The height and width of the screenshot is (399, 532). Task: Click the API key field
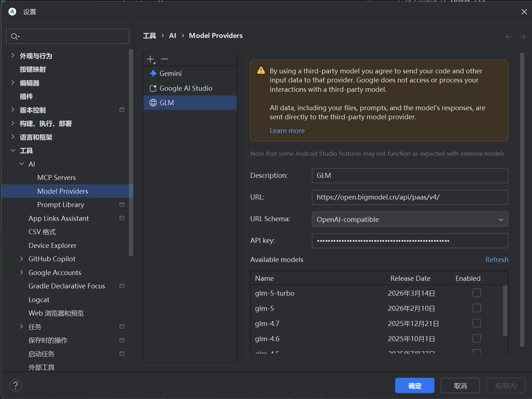(410, 241)
